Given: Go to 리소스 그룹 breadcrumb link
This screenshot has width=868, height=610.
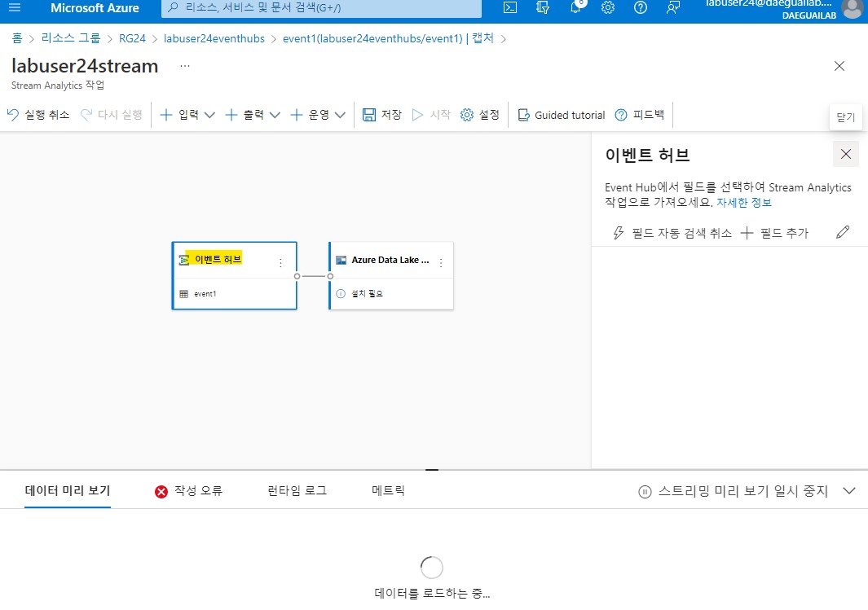Looking at the screenshot, I should pos(71,38).
